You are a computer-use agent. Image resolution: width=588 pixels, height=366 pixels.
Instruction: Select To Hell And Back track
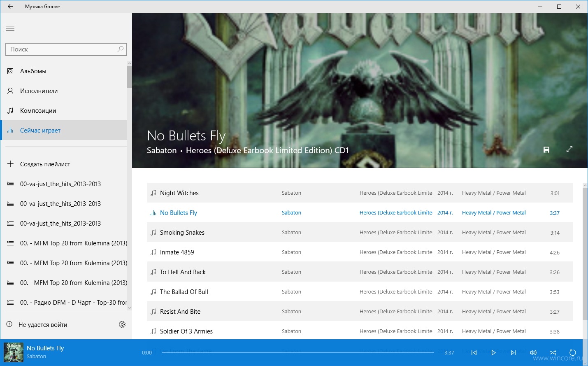pyautogui.click(x=360, y=272)
